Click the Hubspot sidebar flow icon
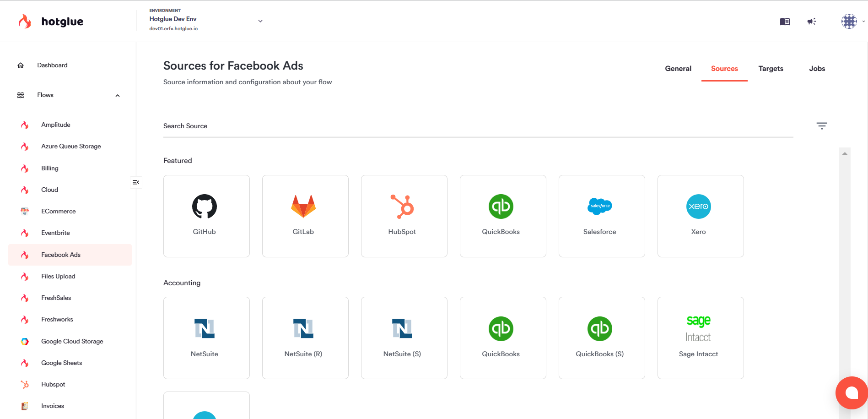This screenshot has width=868, height=419. [25, 385]
